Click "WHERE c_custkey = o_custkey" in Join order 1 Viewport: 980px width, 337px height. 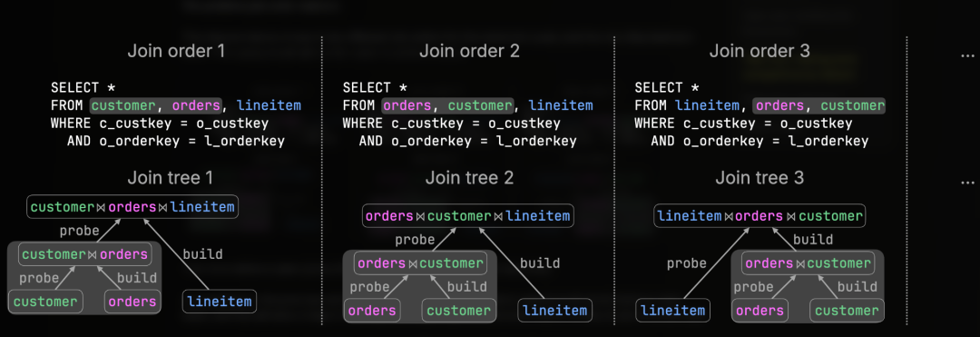click(x=160, y=124)
